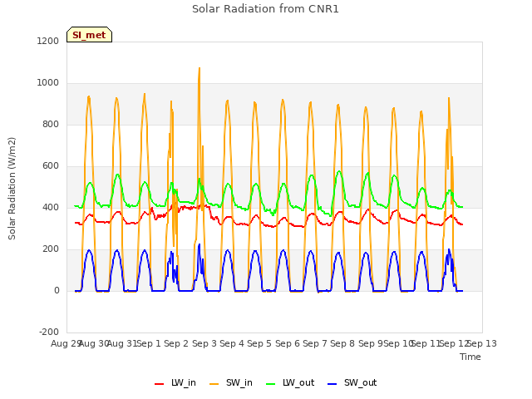Viewport: 532px width, 399px height.
Task: Click the Sep 13 x-axis date label
Action: [482, 343]
